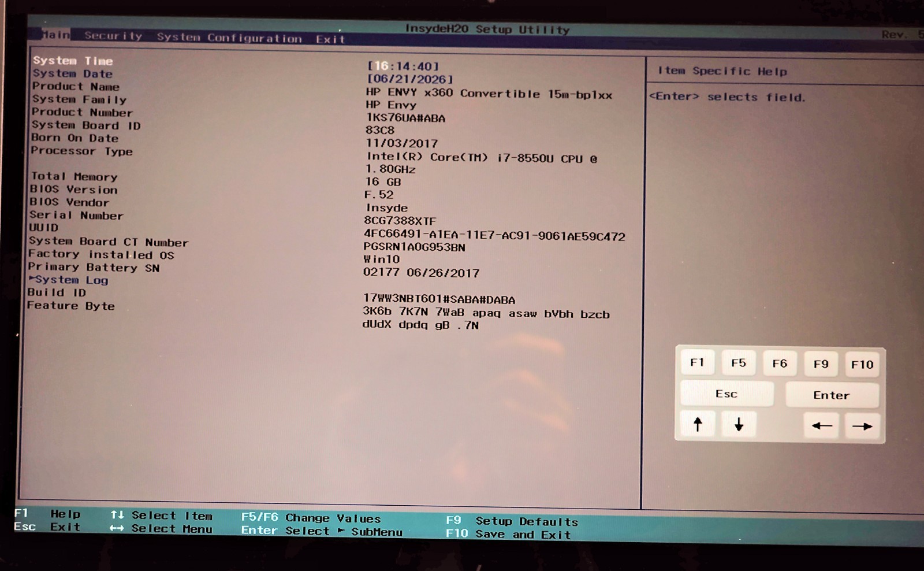924x571 pixels.
Task: Click the Product Number label
Action: pyautogui.click(x=82, y=112)
